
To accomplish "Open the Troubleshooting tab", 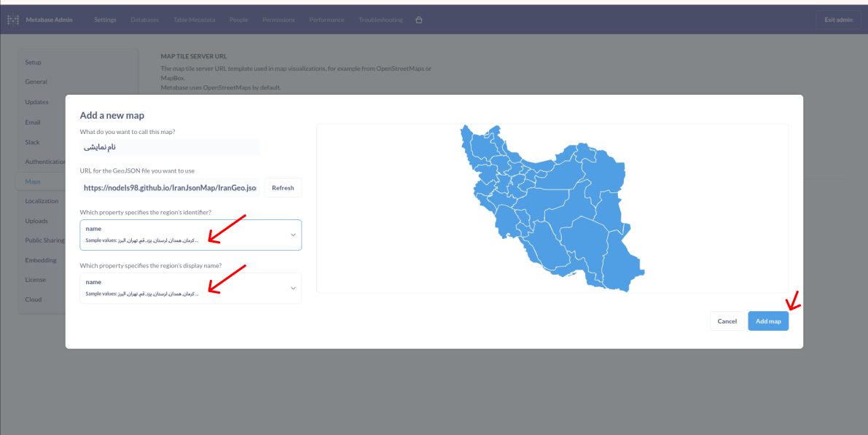I will (x=380, y=20).
